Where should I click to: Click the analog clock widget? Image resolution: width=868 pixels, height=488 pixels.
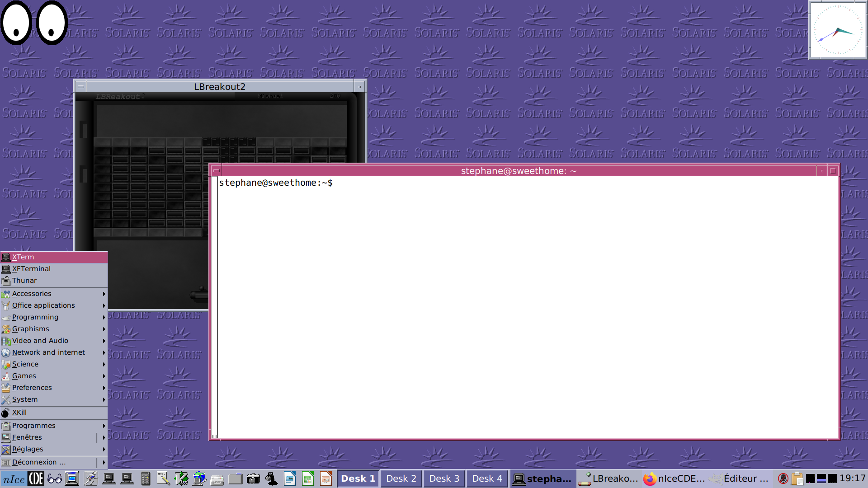838,30
